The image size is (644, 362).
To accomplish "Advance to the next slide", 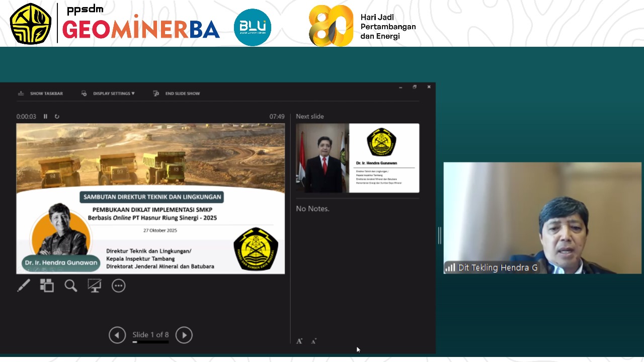I will (x=184, y=335).
